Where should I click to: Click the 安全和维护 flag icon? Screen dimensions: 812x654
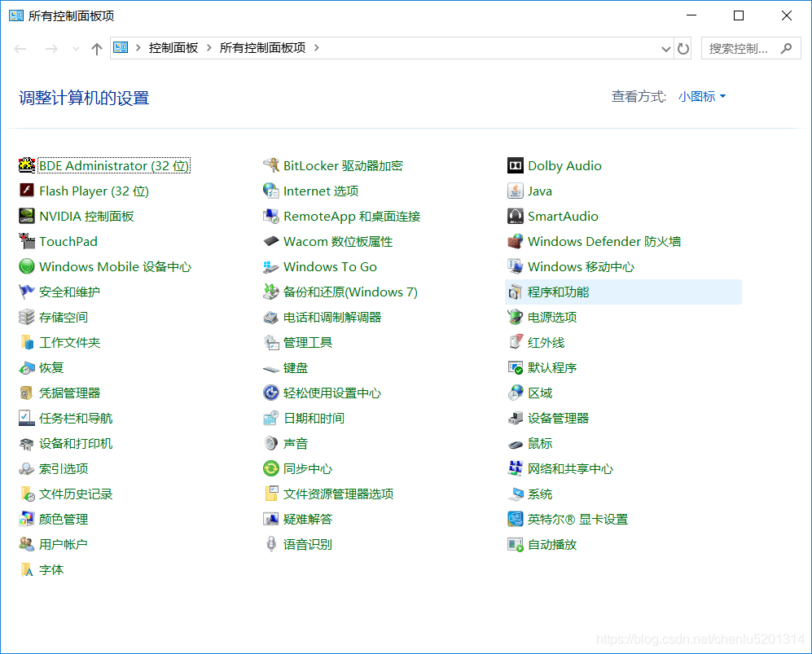(26, 292)
